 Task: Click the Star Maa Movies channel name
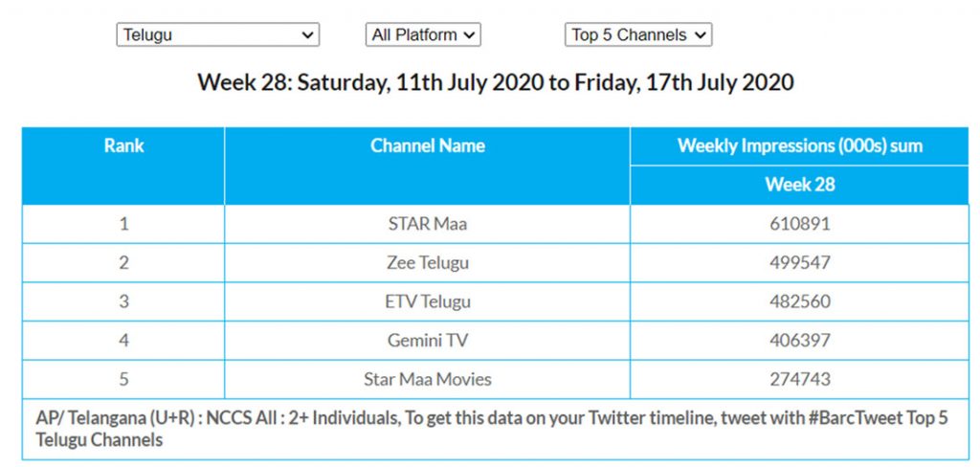(427, 379)
